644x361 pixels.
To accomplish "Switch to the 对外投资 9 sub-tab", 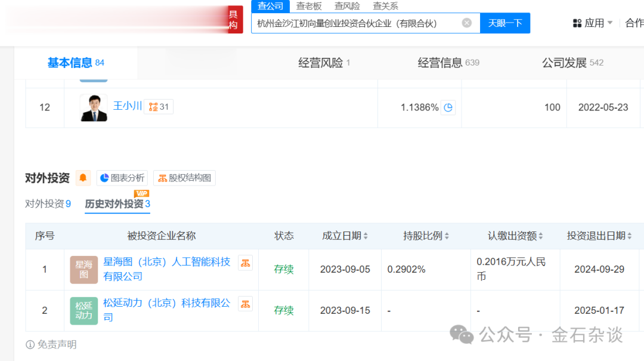I will click(48, 203).
